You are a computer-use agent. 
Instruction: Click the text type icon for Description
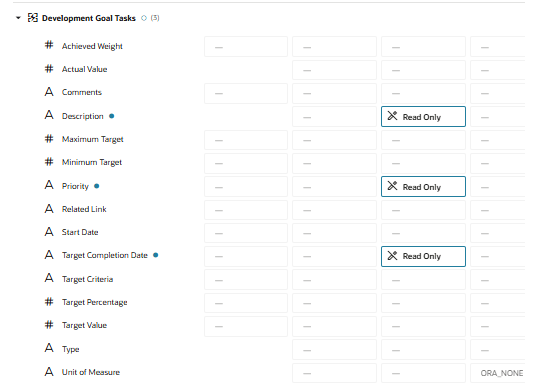[x=49, y=115]
